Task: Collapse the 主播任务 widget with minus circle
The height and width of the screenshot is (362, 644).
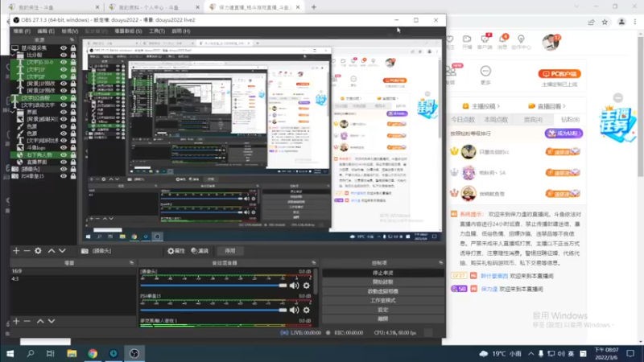Action: tap(617, 97)
